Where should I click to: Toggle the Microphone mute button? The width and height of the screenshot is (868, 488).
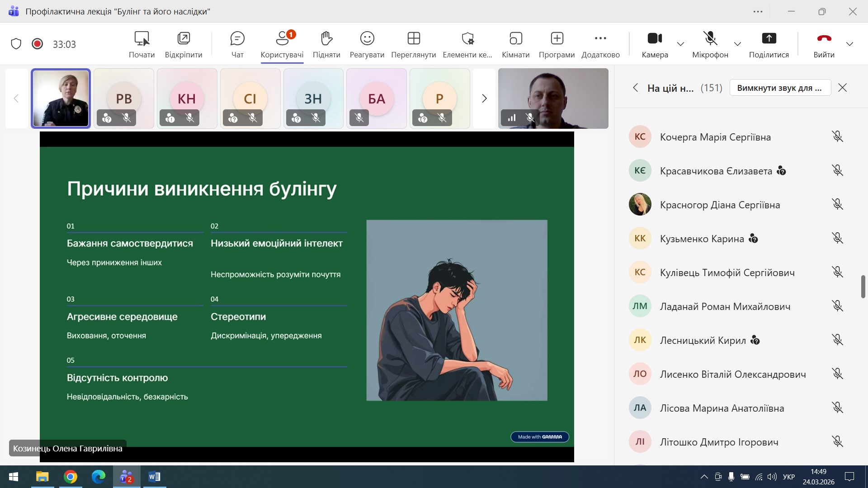(x=710, y=39)
